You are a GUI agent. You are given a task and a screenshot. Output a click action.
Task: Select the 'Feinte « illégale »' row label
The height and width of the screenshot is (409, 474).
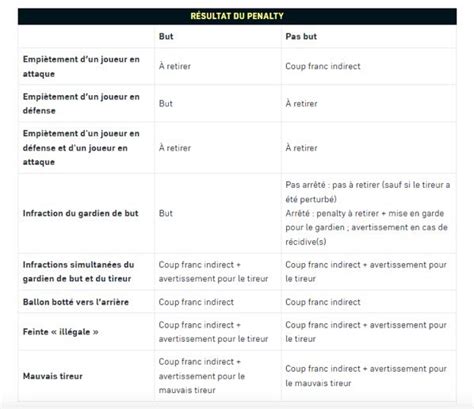(60, 332)
